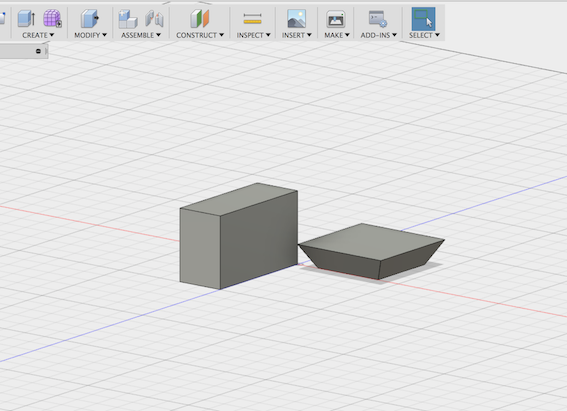This screenshot has width=567, height=411.
Task: Click the Insert image icon
Action: 297,19
